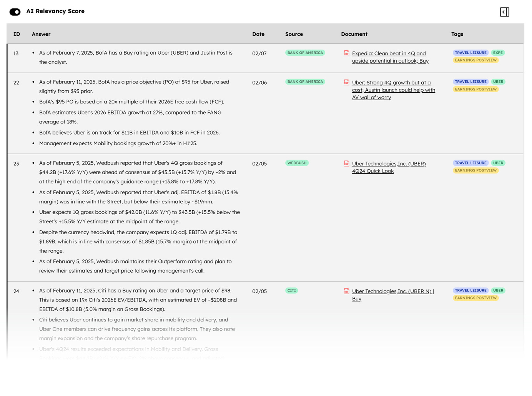
Task: Select row ID 23
Action: [16, 164]
